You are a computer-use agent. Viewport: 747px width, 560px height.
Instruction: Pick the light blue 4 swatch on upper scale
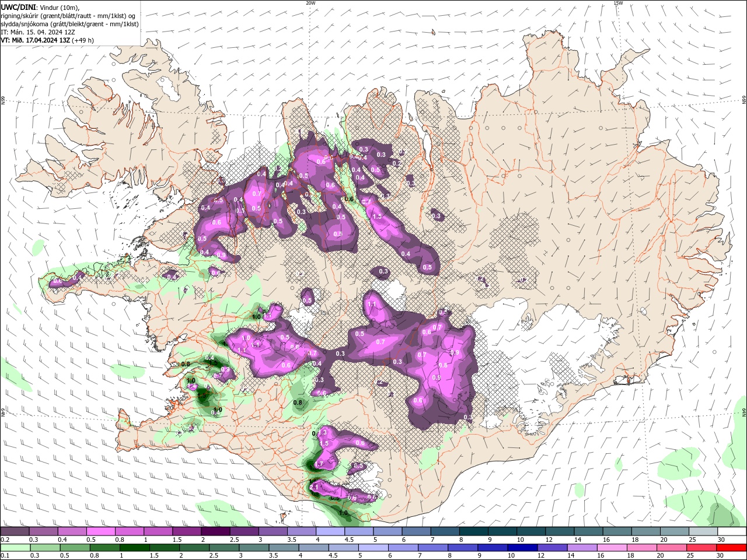330,531
